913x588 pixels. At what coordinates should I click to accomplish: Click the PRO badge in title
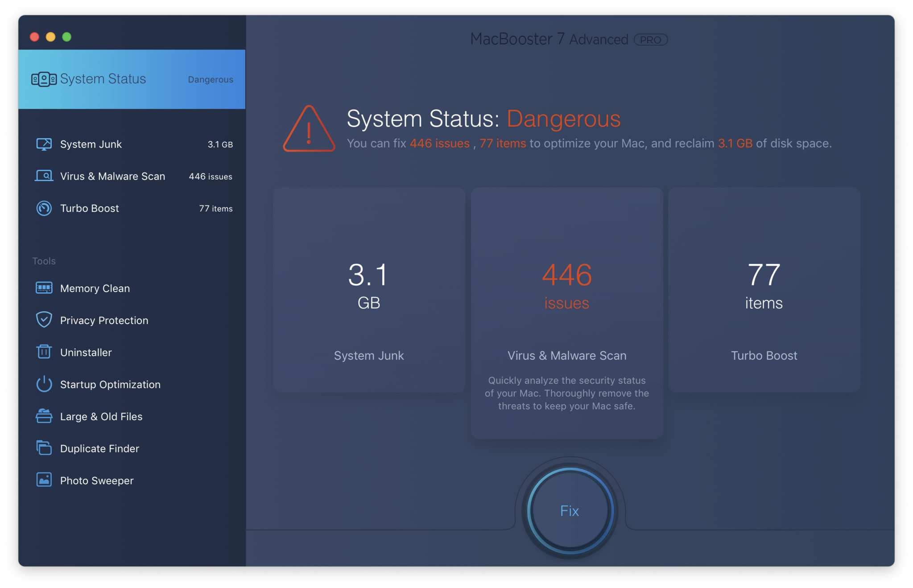650,40
